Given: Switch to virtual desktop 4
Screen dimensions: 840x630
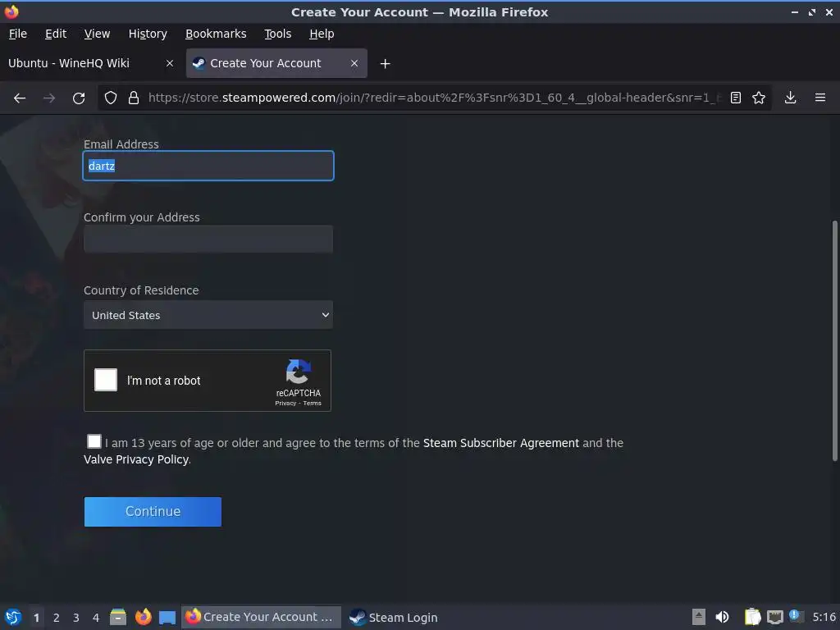Looking at the screenshot, I should point(96,618).
